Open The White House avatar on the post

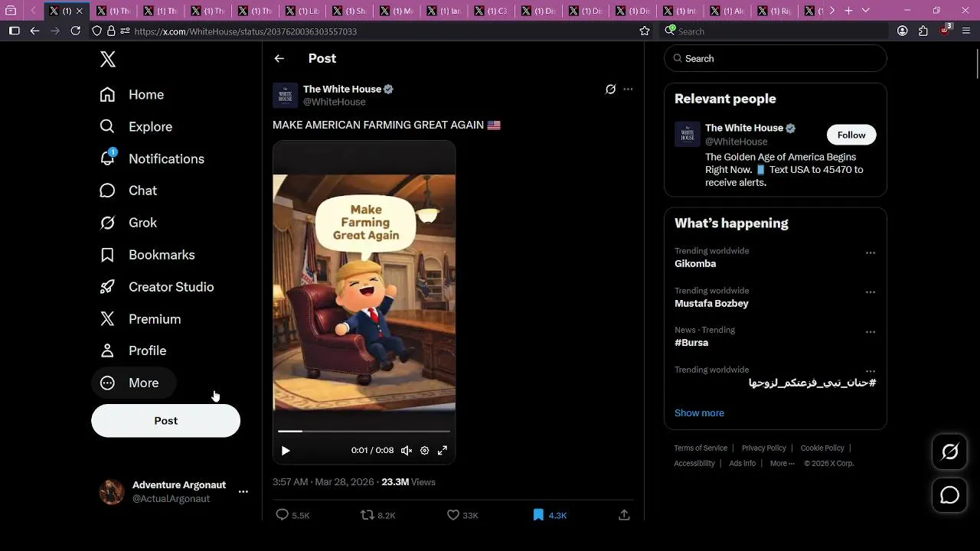click(286, 96)
